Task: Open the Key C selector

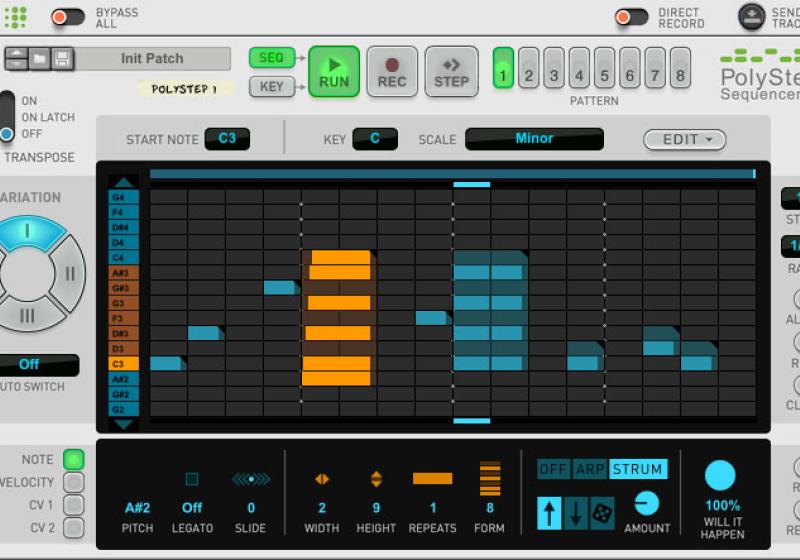Action: pyautogui.click(x=375, y=139)
